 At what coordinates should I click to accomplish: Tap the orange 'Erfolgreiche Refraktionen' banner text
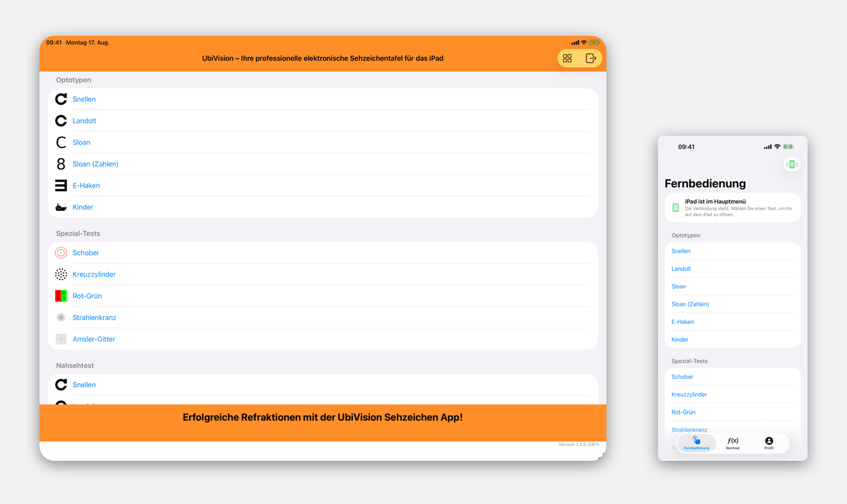[x=323, y=417]
